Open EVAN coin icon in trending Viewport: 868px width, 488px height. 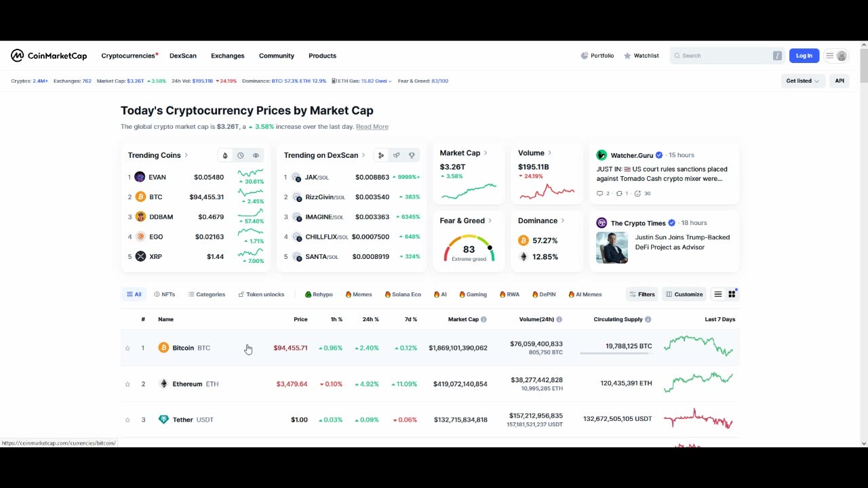click(140, 177)
